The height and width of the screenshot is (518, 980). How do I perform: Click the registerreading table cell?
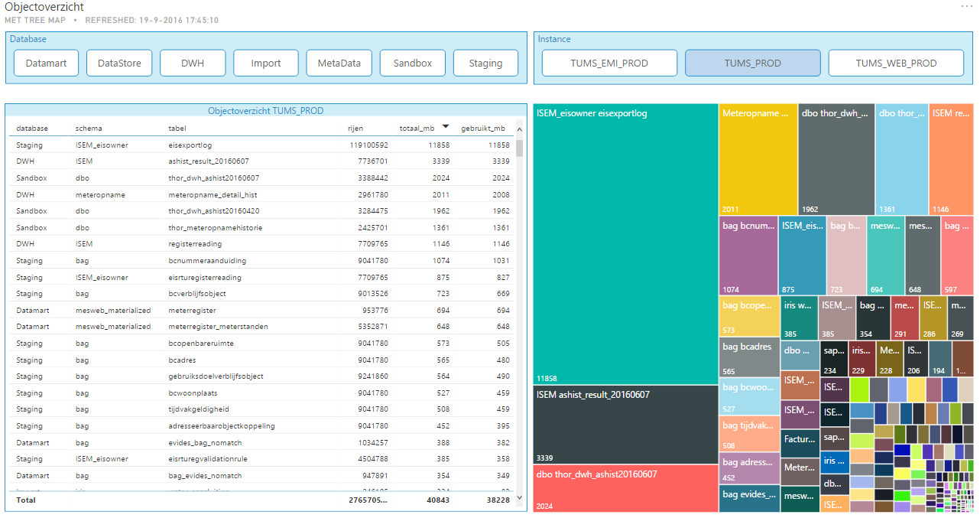tap(194, 244)
